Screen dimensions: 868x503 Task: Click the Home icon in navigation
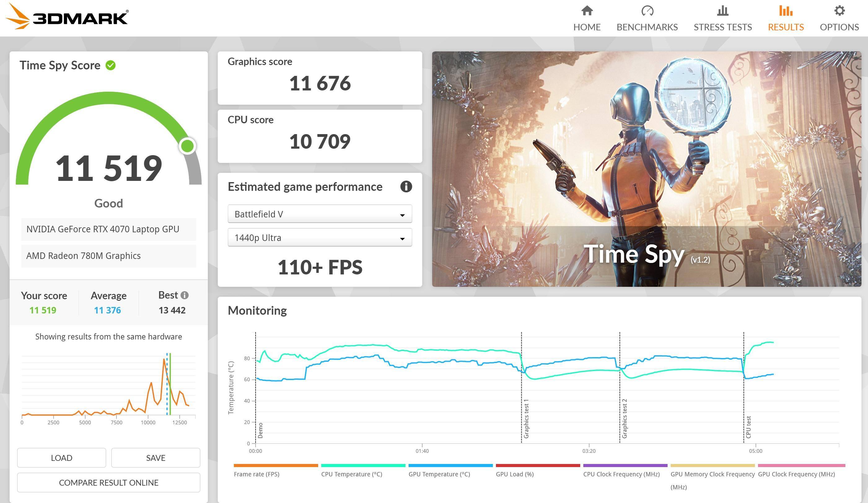point(587,11)
